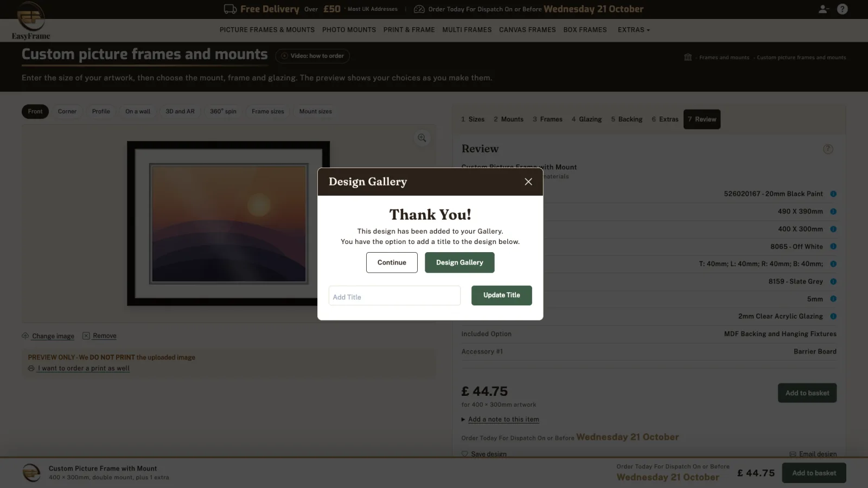Viewport: 868px width, 488px height.
Task: Click the Continue button in dialog
Action: click(392, 262)
